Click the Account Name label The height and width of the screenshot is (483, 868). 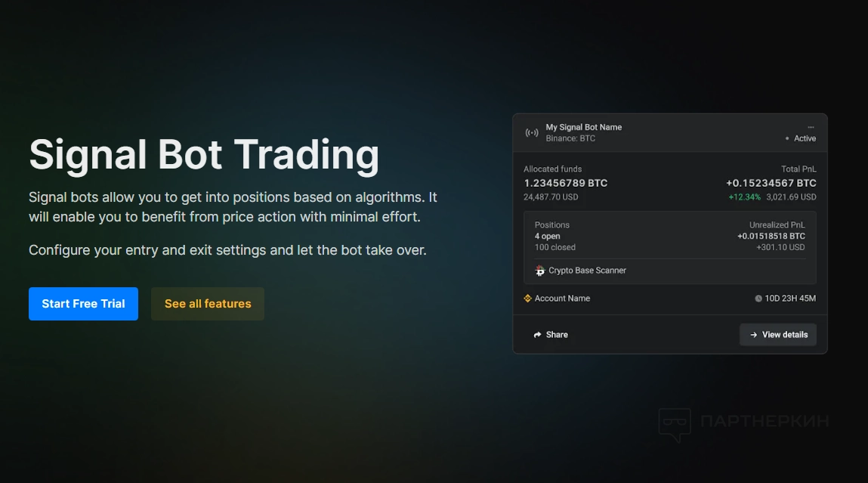click(x=562, y=299)
